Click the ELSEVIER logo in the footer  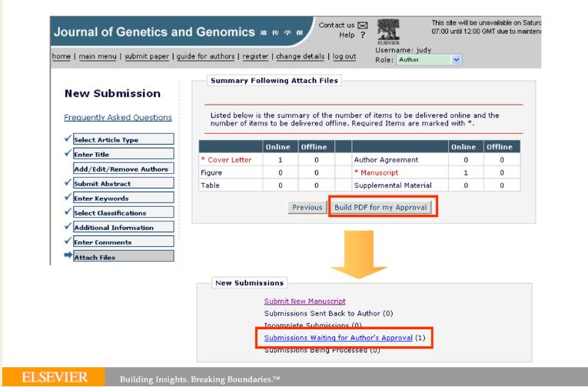pyautogui.click(x=54, y=377)
